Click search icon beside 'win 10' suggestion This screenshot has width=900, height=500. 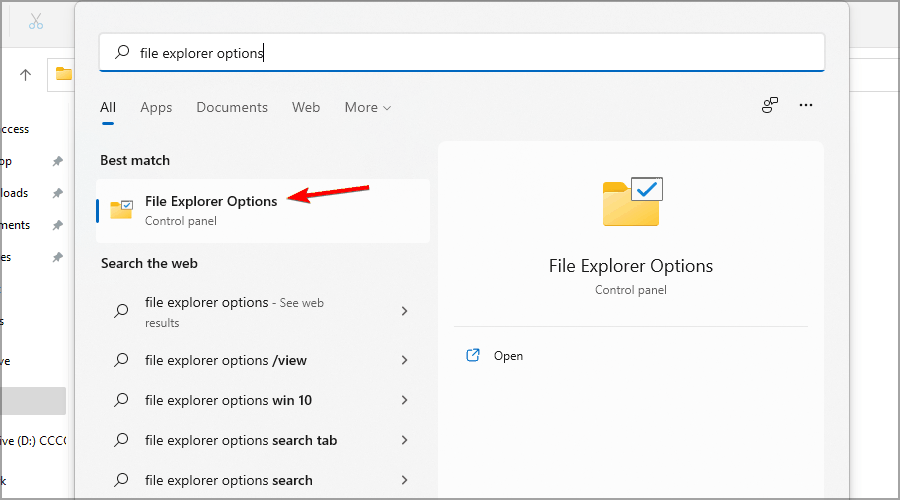point(121,400)
